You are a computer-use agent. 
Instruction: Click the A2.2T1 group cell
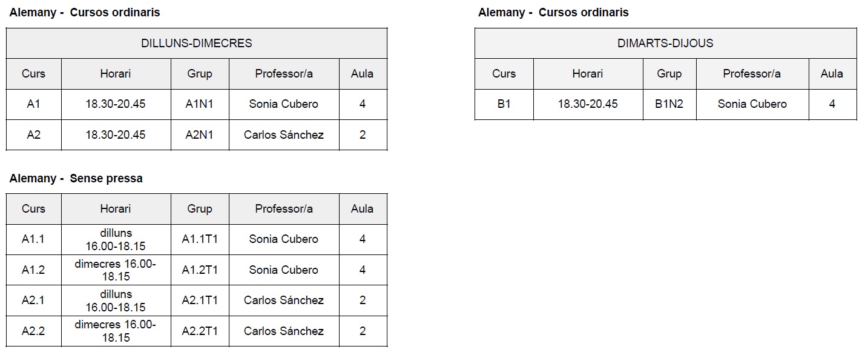tap(200, 331)
